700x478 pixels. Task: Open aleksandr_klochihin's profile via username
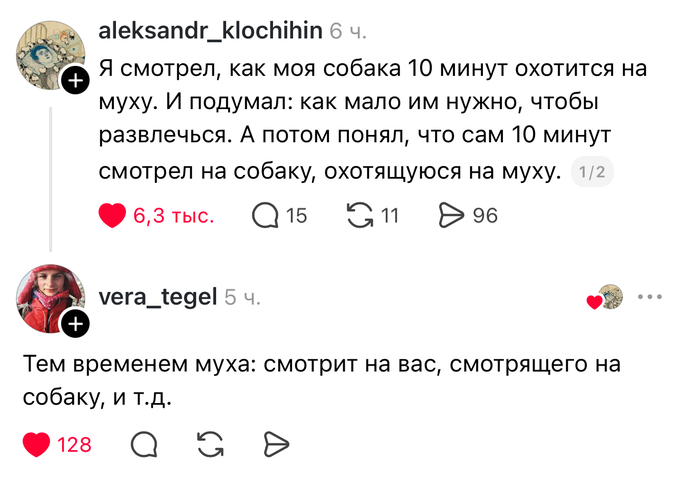pos(210,31)
